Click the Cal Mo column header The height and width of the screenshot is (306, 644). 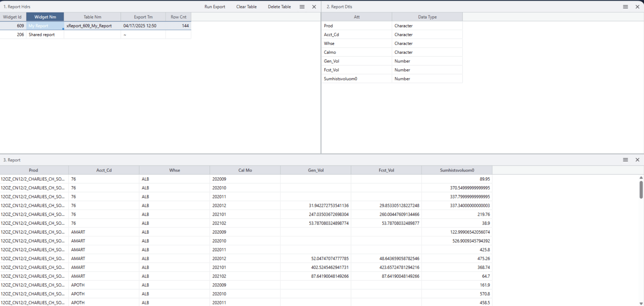click(245, 170)
